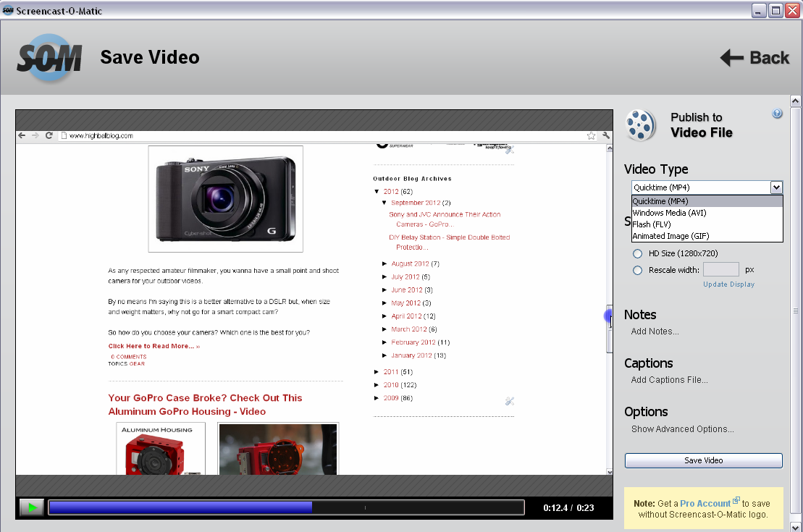This screenshot has width=803, height=532.
Task: Click the SOM logo
Action: pos(49,57)
